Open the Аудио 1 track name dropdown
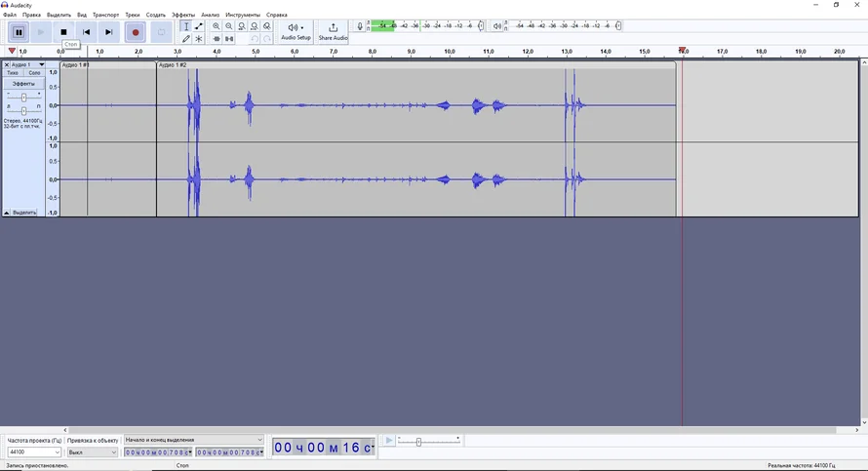 [x=41, y=64]
